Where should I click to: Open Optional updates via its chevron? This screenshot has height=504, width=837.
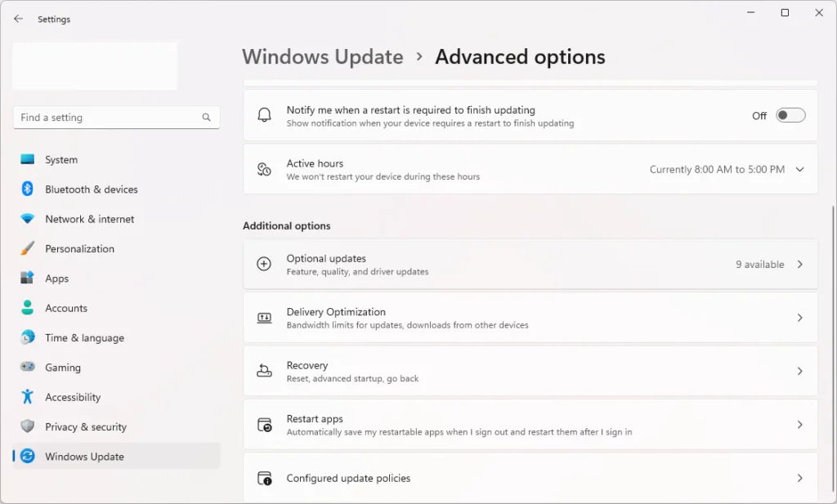[799, 264]
